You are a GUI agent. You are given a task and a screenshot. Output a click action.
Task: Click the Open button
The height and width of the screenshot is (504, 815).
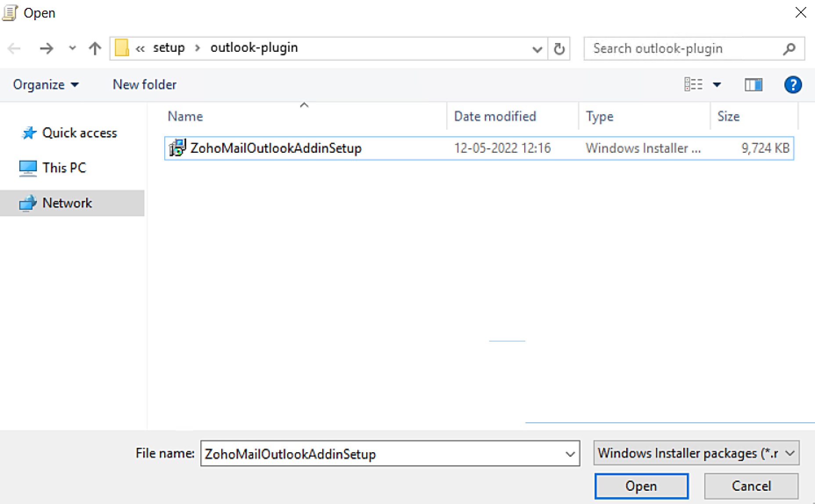(x=642, y=486)
